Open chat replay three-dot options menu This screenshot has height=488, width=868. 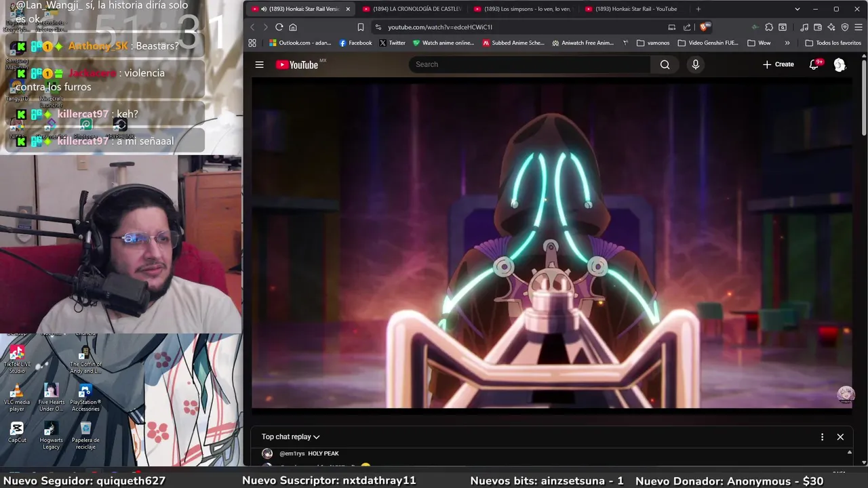pyautogui.click(x=822, y=437)
